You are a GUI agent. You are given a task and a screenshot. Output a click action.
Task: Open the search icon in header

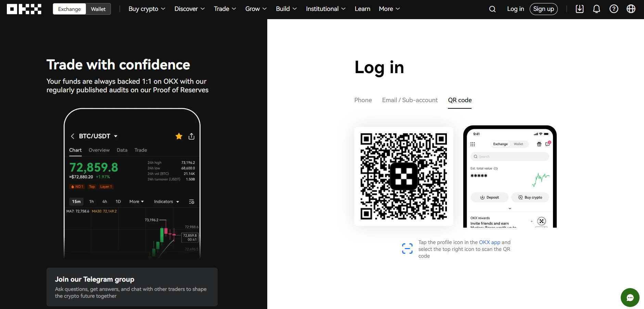coord(492,9)
